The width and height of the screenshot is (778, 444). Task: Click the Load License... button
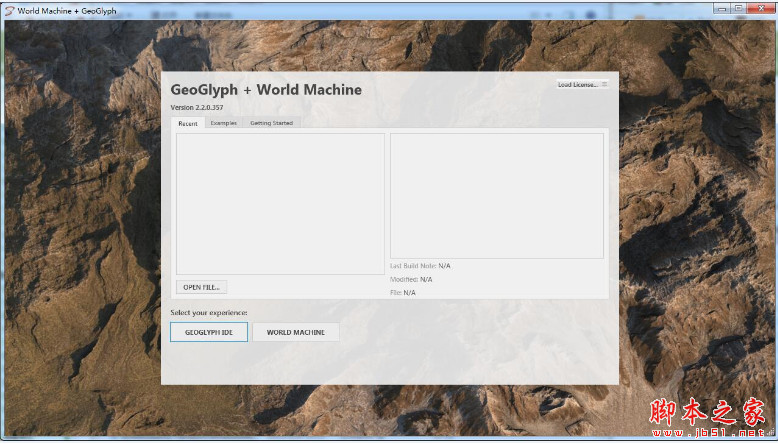[x=582, y=84]
